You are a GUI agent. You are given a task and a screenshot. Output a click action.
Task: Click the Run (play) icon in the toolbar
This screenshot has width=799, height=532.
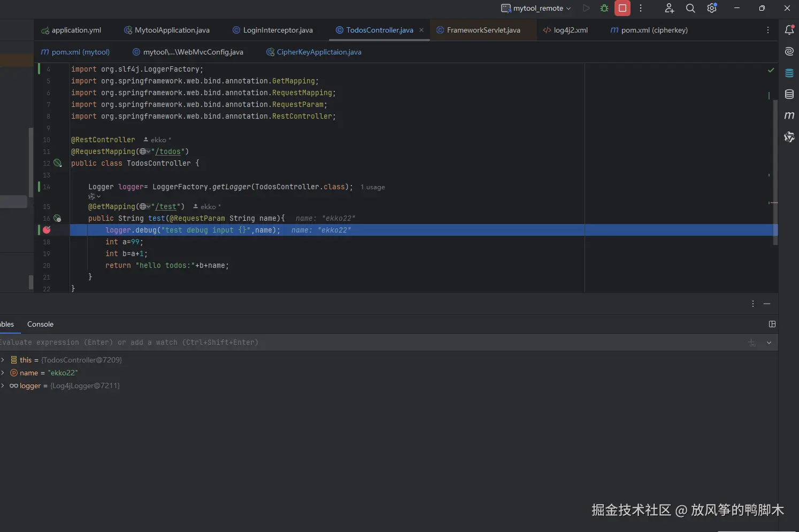(586, 8)
